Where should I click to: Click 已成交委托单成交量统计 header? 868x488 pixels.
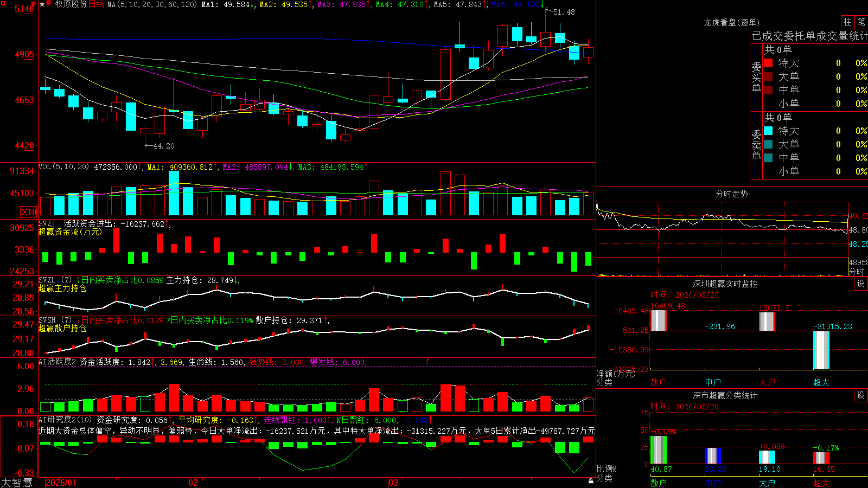point(809,36)
